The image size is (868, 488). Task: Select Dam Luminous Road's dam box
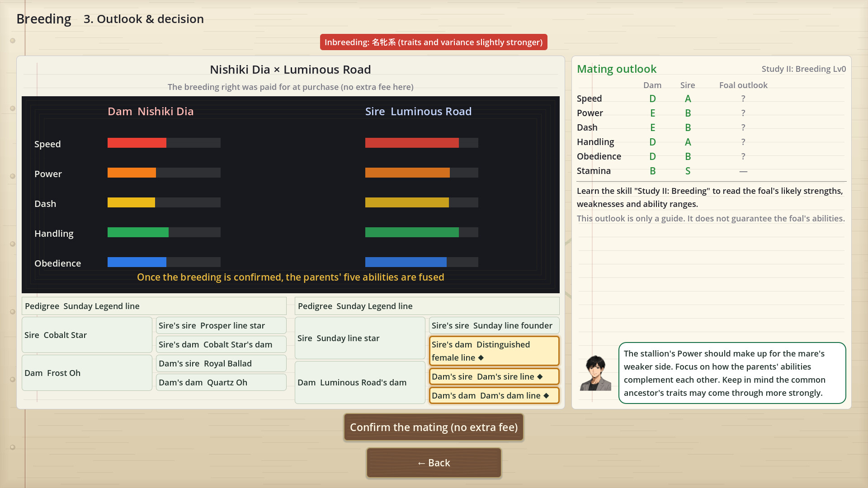point(360,382)
